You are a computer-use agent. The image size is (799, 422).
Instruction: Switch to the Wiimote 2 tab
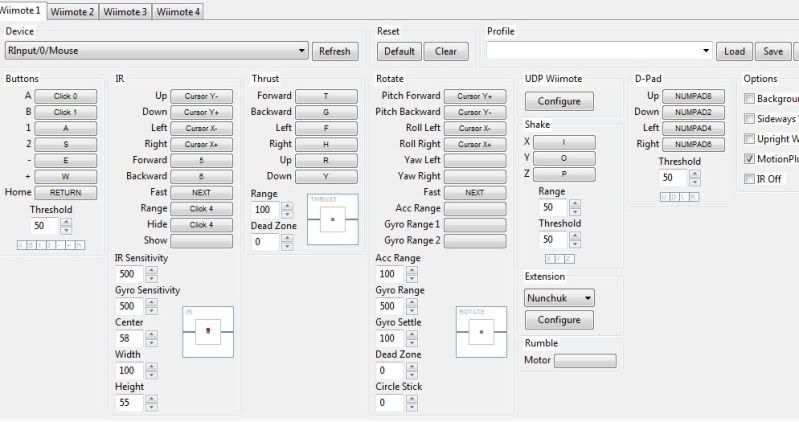click(x=72, y=12)
